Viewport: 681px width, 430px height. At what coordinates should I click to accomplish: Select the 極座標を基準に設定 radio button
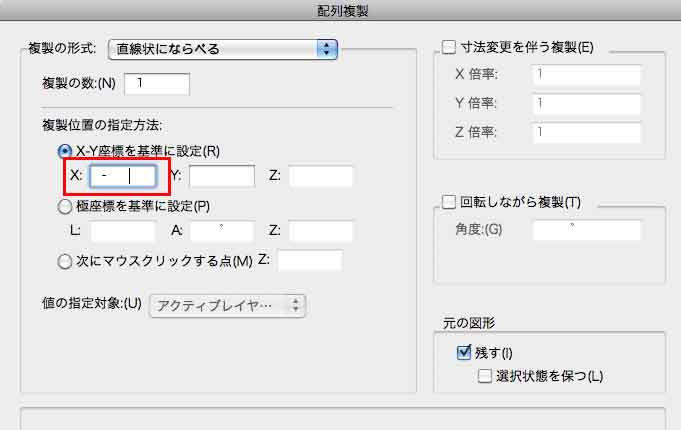[x=65, y=206]
